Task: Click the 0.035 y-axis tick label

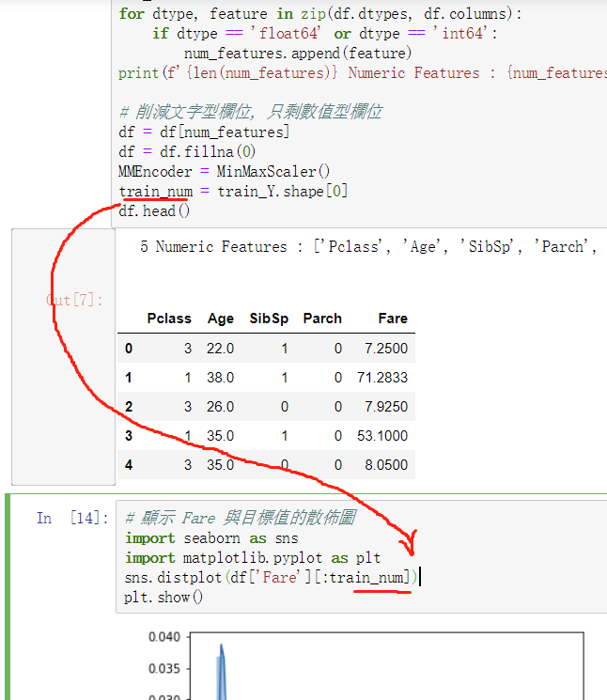Action: [x=164, y=668]
